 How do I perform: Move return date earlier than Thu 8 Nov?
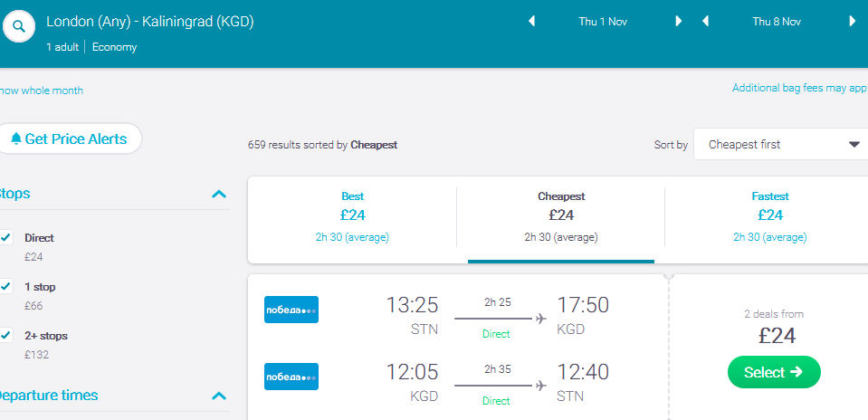point(705,22)
